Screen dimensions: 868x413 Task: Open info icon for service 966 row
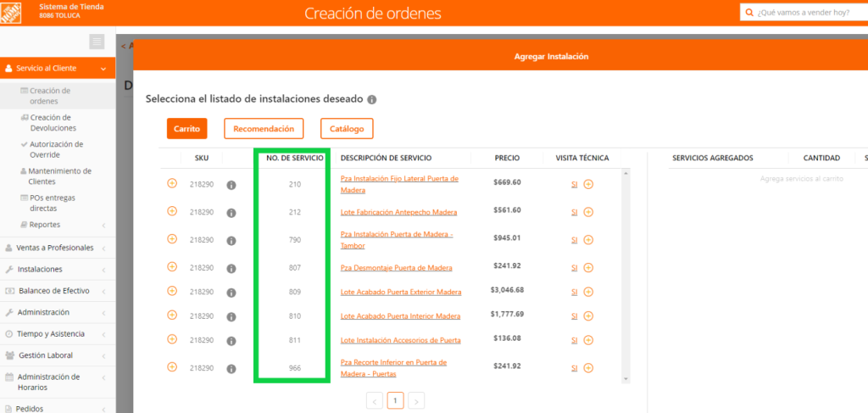231,369
